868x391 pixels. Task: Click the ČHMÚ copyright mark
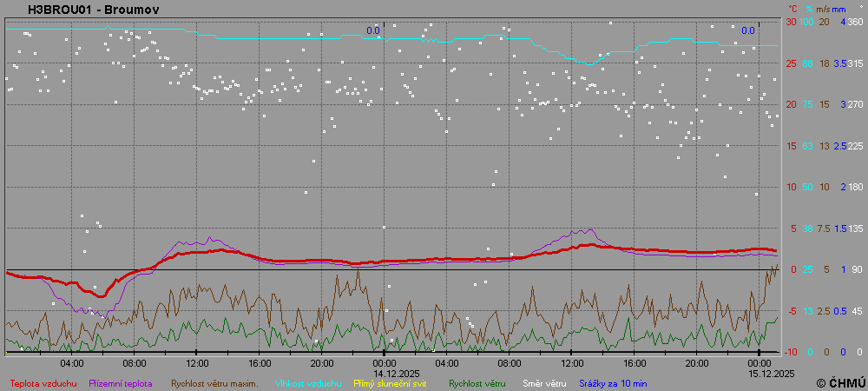click(840, 382)
